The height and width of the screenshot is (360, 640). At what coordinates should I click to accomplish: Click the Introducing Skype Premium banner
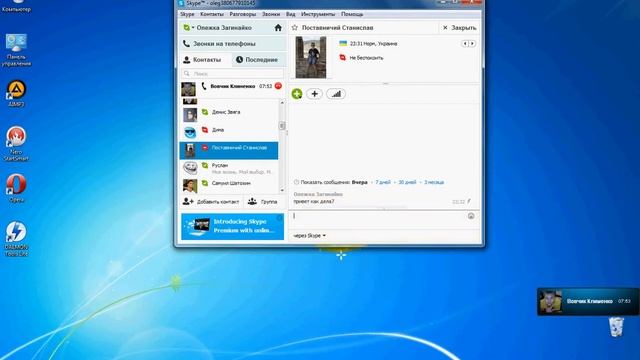232,226
